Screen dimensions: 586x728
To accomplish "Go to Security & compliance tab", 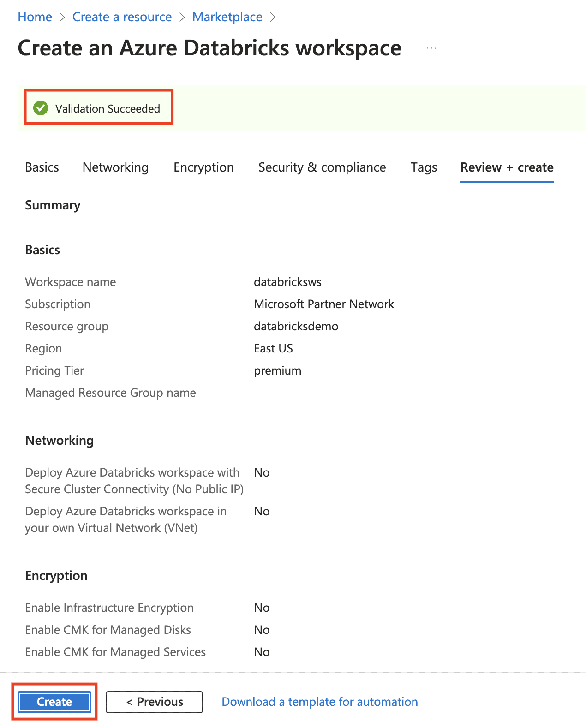I will pos(322,167).
